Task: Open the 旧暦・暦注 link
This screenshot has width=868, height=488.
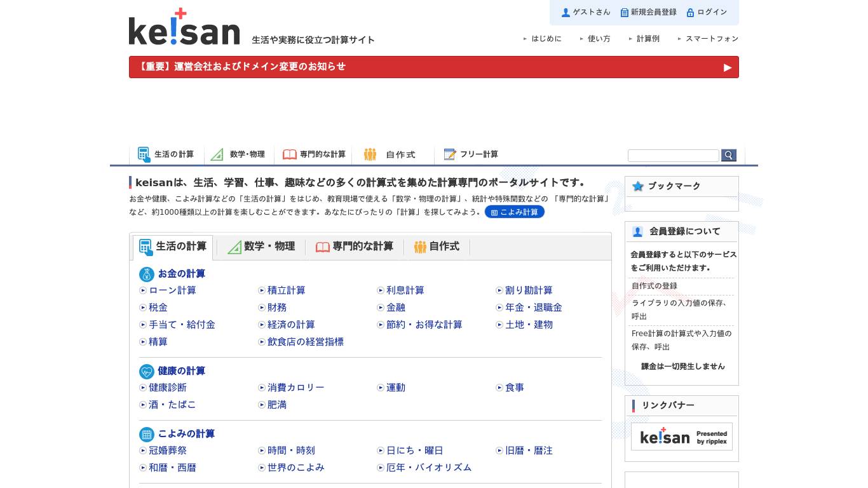Action: tap(529, 451)
